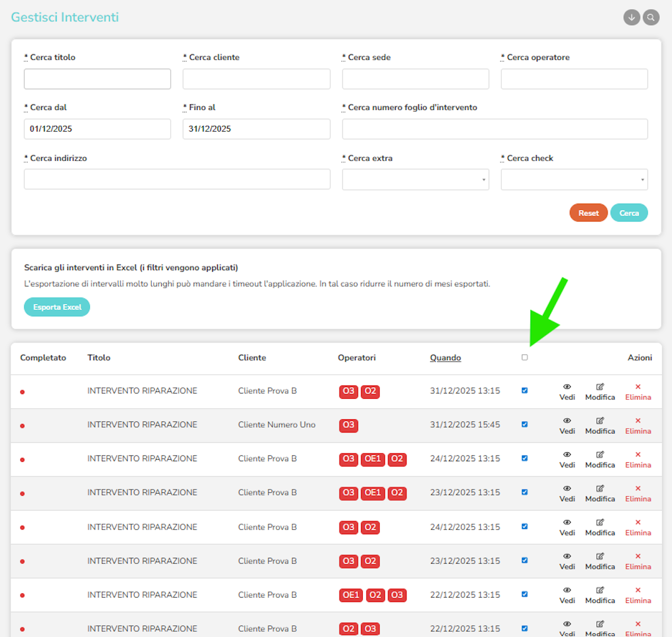The height and width of the screenshot is (637, 672).
Task: Click the eye Vedi icon in the first row
Action: click(x=567, y=387)
